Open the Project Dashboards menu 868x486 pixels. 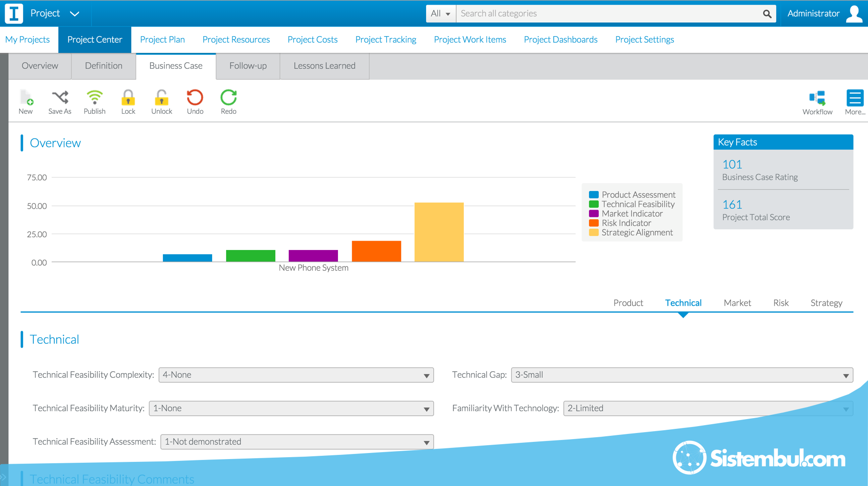pos(560,39)
